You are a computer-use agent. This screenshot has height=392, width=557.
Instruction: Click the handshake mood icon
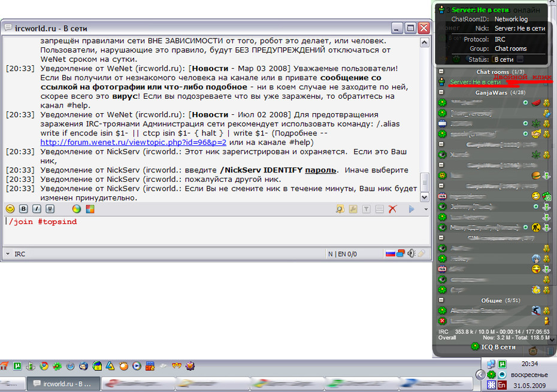pyautogui.click(x=536, y=134)
